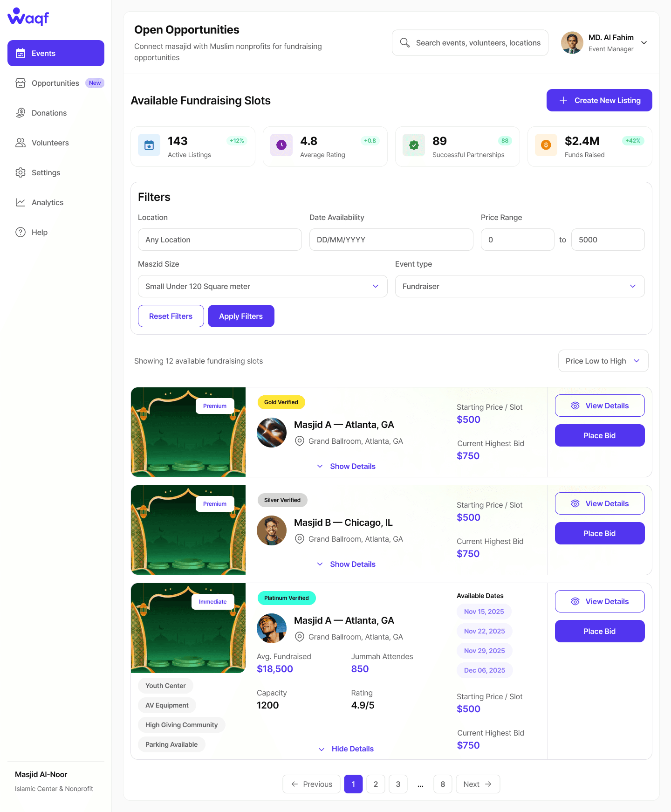Click the Immediate badge on third listing
This screenshot has width=671, height=812.
point(213,602)
